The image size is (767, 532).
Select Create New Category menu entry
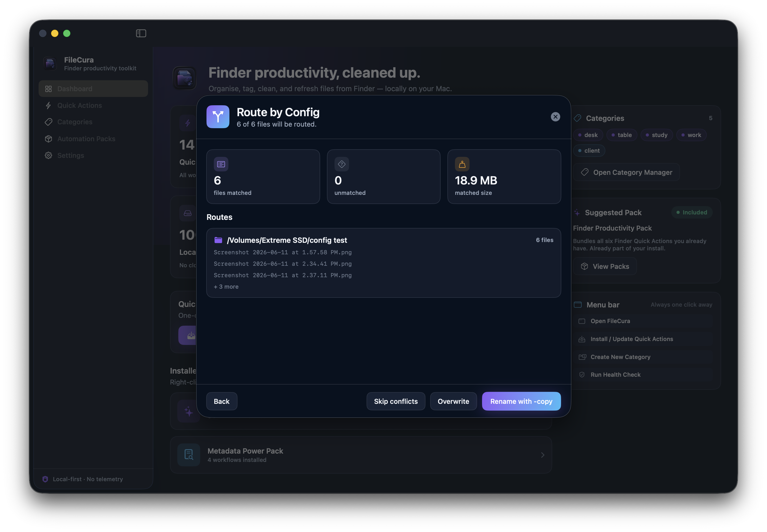pos(643,357)
